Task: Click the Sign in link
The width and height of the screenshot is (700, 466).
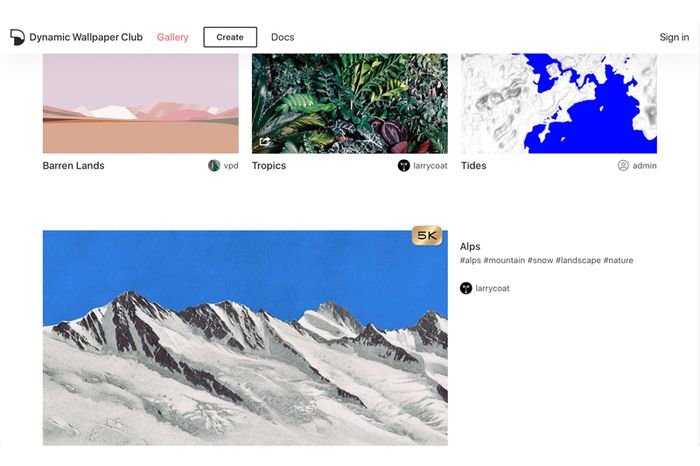Action: tap(674, 37)
